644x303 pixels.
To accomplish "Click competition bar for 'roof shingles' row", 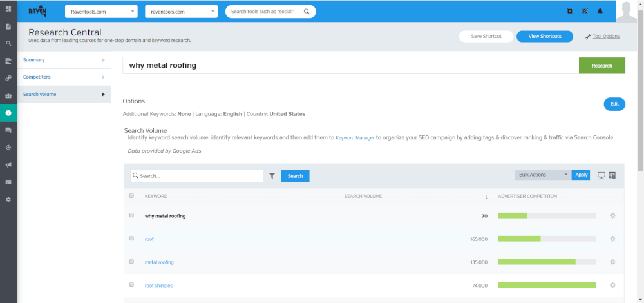I will coord(547,285).
